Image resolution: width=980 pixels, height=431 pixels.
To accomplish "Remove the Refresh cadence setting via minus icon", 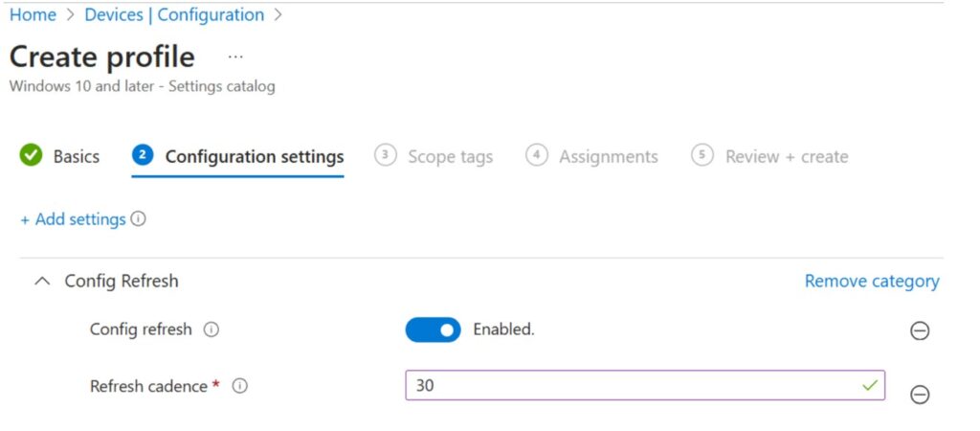I will (919, 394).
